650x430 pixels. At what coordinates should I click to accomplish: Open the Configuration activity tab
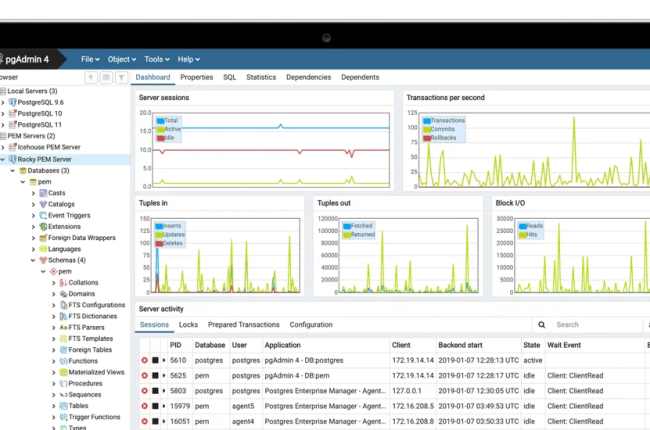(x=311, y=325)
